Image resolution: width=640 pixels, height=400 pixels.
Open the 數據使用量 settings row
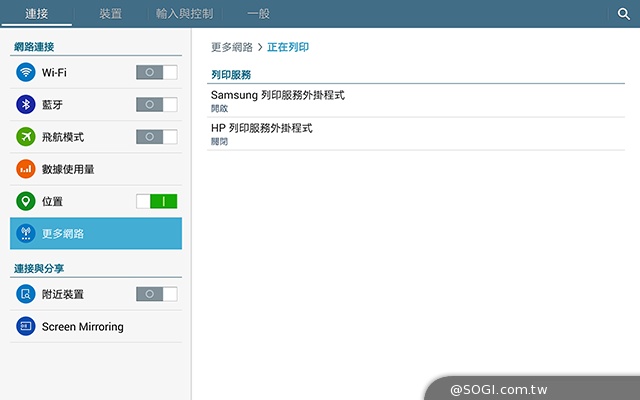pyautogui.click(x=96, y=169)
